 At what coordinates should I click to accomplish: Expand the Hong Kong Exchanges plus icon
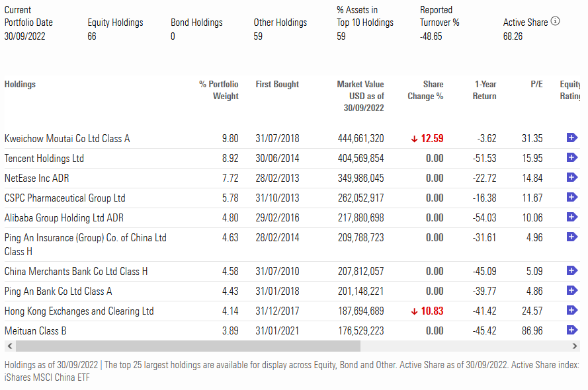(572, 310)
